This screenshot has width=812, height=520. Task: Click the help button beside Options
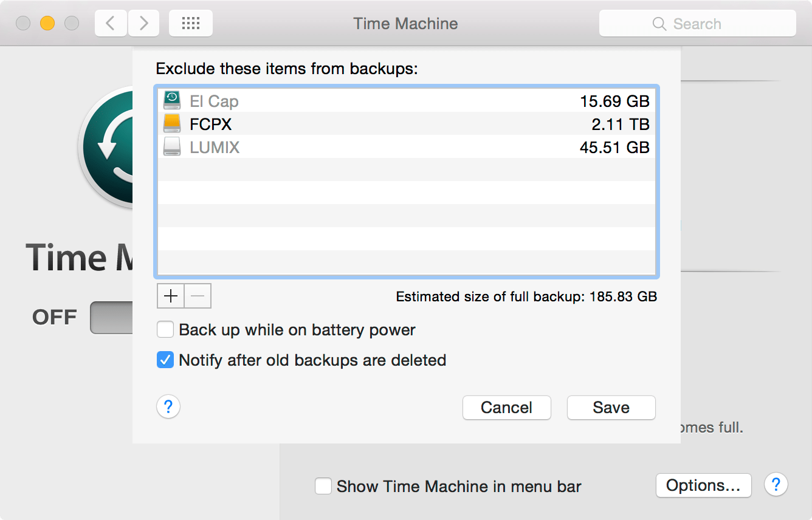[x=776, y=485]
